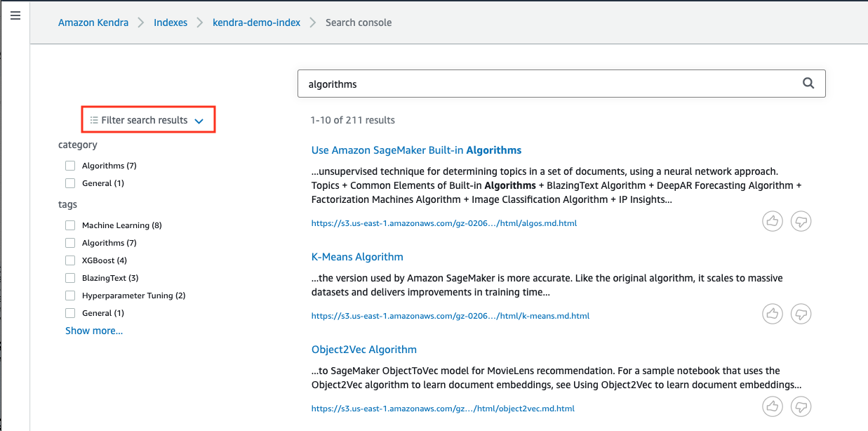Screen dimensions: 868x431
Task: Check the Algorithms (7) category filter
Action: (x=70, y=166)
